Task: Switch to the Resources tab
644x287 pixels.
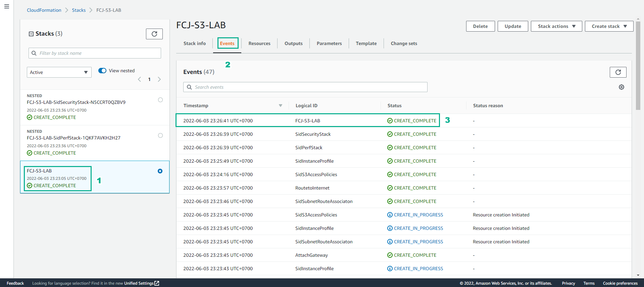Action: point(259,43)
